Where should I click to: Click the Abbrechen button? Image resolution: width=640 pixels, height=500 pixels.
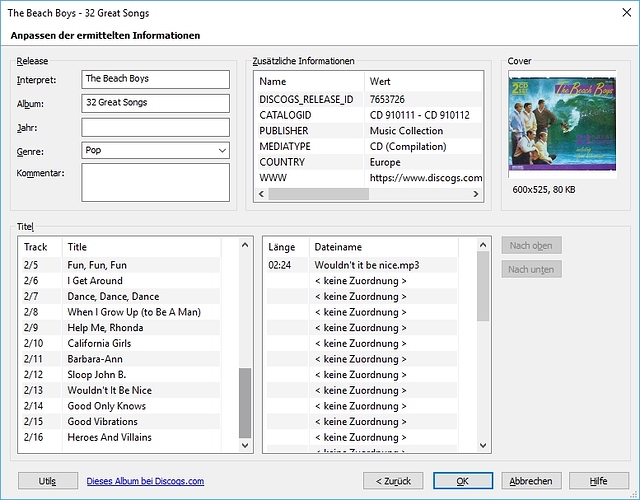click(x=531, y=481)
